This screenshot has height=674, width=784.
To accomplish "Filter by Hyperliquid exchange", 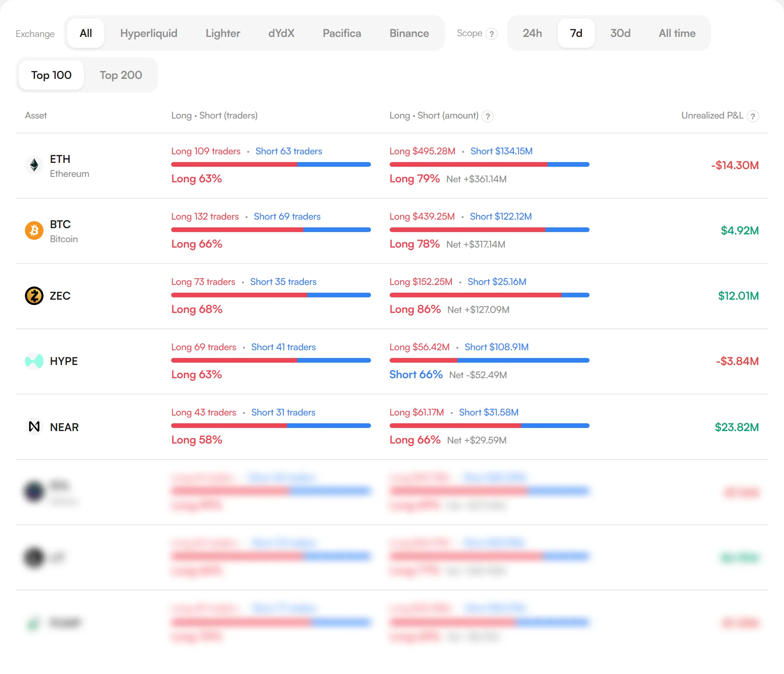I will pyautogui.click(x=149, y=33).
